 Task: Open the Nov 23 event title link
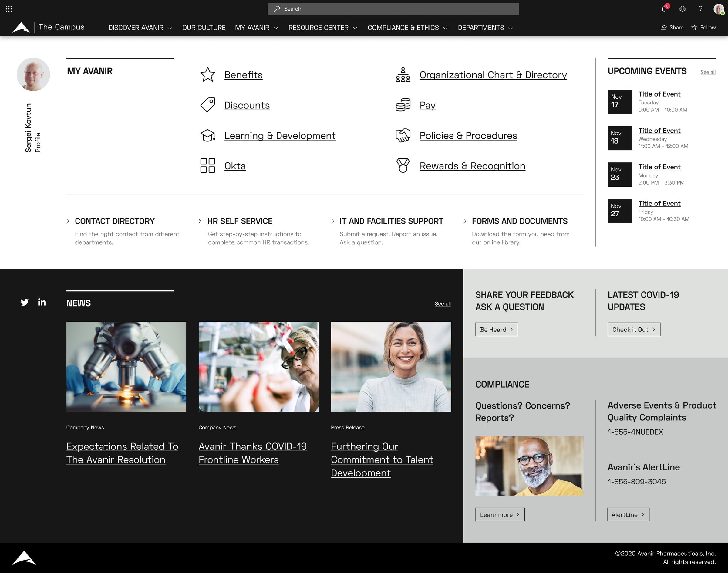pyautogui.click(x=659, y=167)
